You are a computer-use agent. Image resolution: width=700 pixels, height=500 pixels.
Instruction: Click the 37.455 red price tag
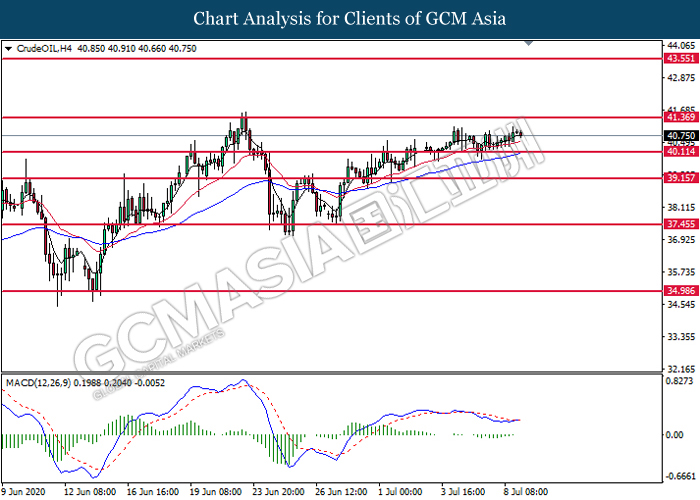tap(680, 224)
